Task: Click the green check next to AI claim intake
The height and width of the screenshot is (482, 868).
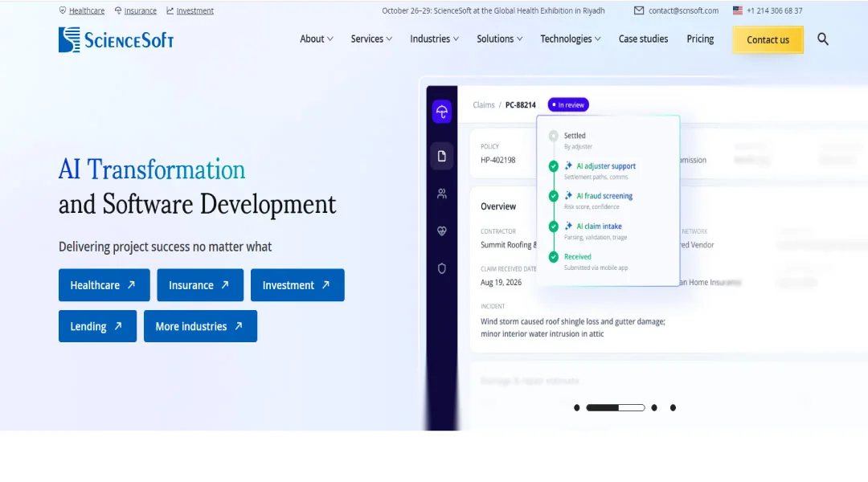Action: (553, 227)
